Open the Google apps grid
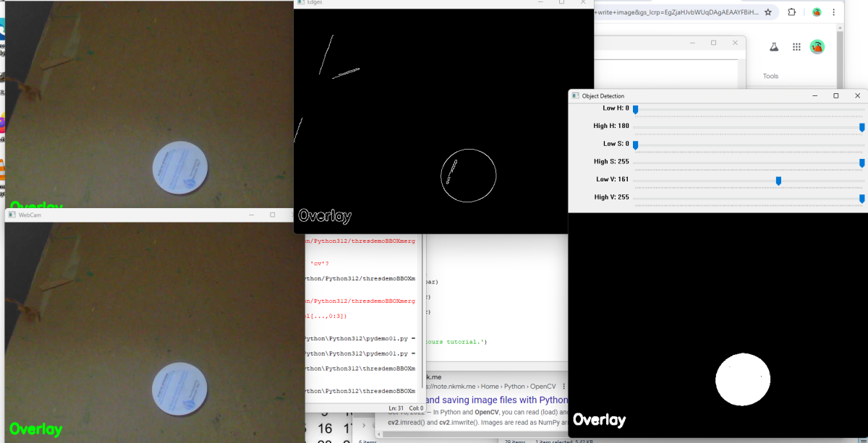The width and height of the screenshot is (868, 443). [796, 47]
